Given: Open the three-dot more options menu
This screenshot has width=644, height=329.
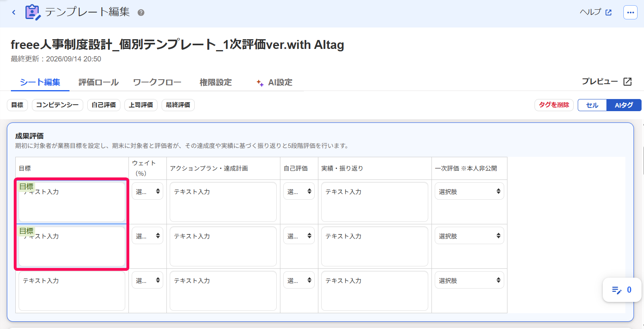Looking at the screenshot, I should (x=630, y=12).
